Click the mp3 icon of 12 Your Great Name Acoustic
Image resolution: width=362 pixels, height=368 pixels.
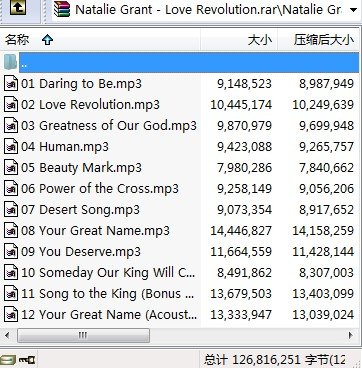(x=11, y=314)
